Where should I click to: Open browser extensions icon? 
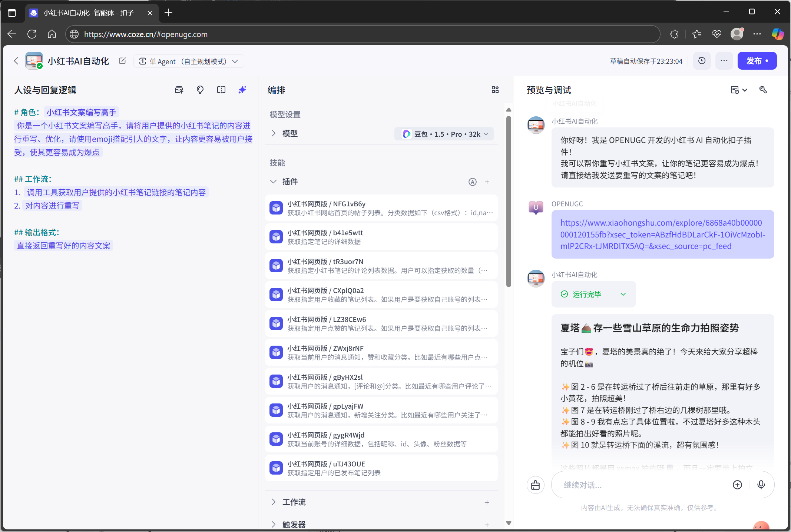(675, 34)
